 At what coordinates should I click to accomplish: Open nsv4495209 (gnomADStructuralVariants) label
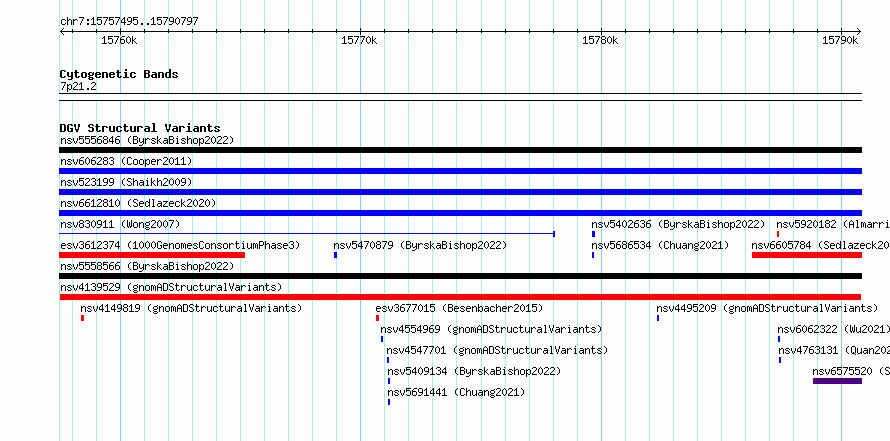[x=767, y=308]
